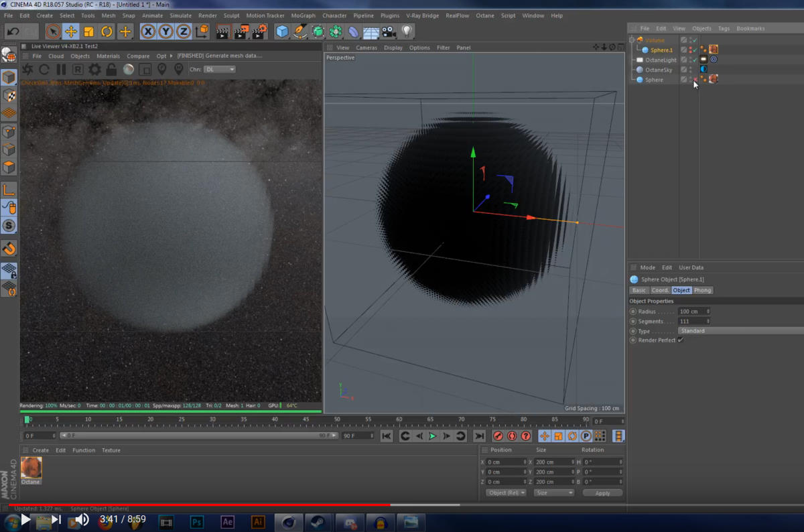The image size is (804, 532).
Task: Toggle the red X enable mark on Sphere
Action: 694,80
